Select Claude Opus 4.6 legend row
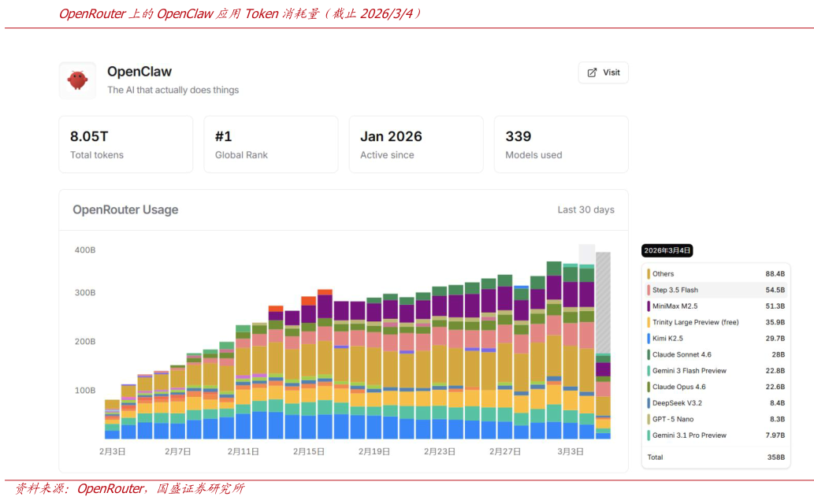814x504 pixels. (x=678, y=387)
